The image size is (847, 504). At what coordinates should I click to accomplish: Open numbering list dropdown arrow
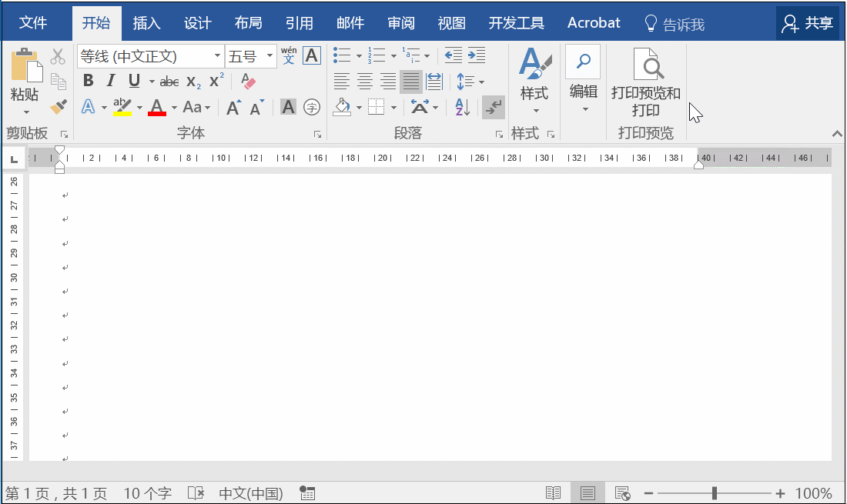pos(393,55)
